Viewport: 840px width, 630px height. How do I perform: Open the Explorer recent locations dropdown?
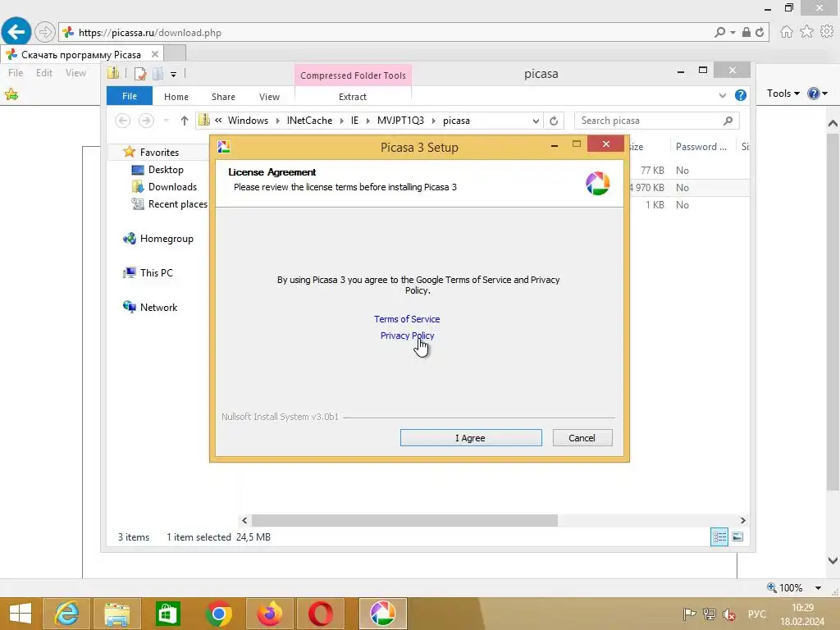tap(166, 121)
